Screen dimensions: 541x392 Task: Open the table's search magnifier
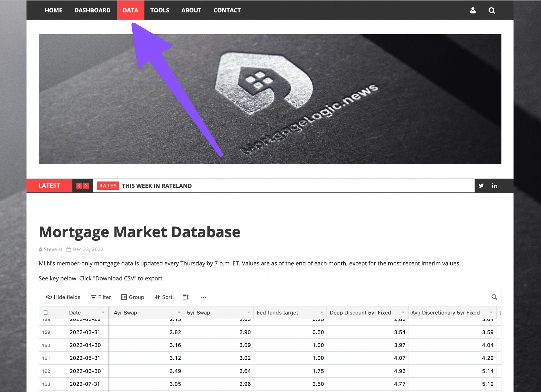click(x=494, y=297)
